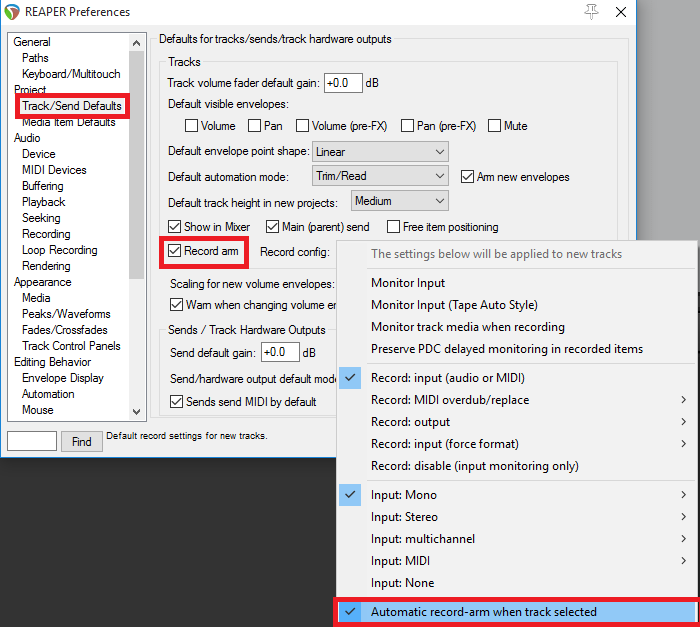Expand the Input: Mono submenu

(517, 495)
